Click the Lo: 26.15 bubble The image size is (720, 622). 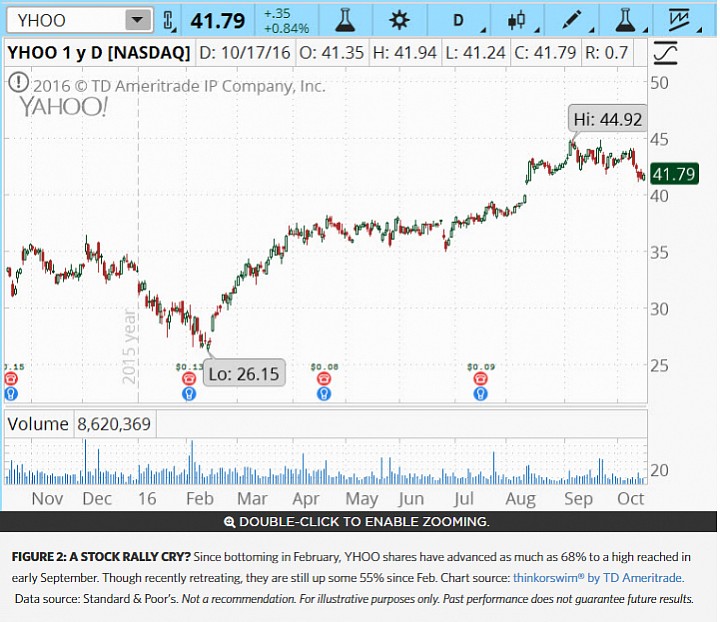[244, 373]
